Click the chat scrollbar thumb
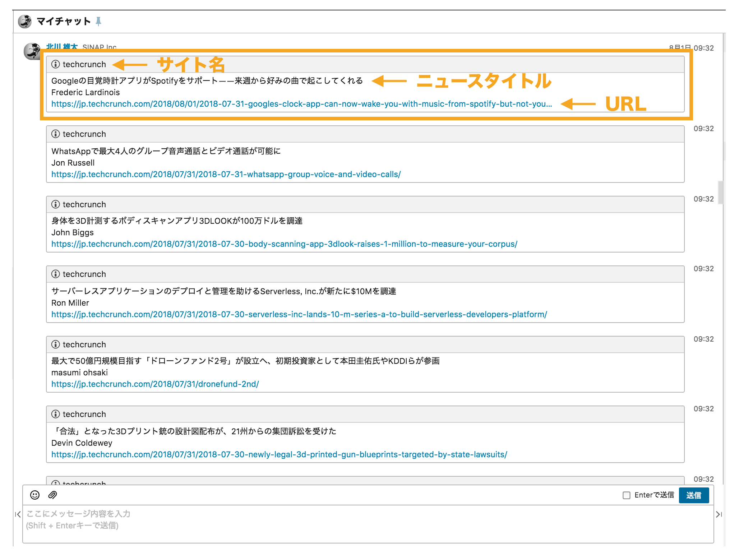The image size is (739, 560). pyautogui.click(x=720, y=193)
